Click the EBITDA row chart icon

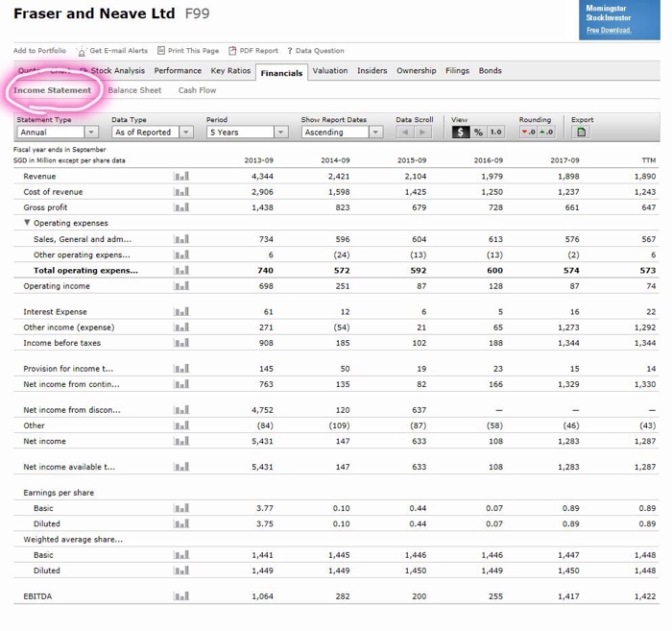point(181,595)
